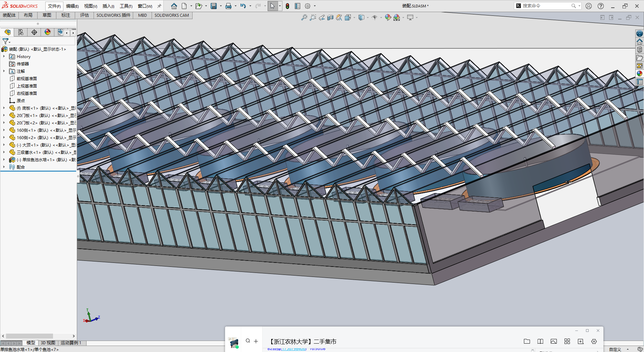Create a new document

(x=184, y=6)
